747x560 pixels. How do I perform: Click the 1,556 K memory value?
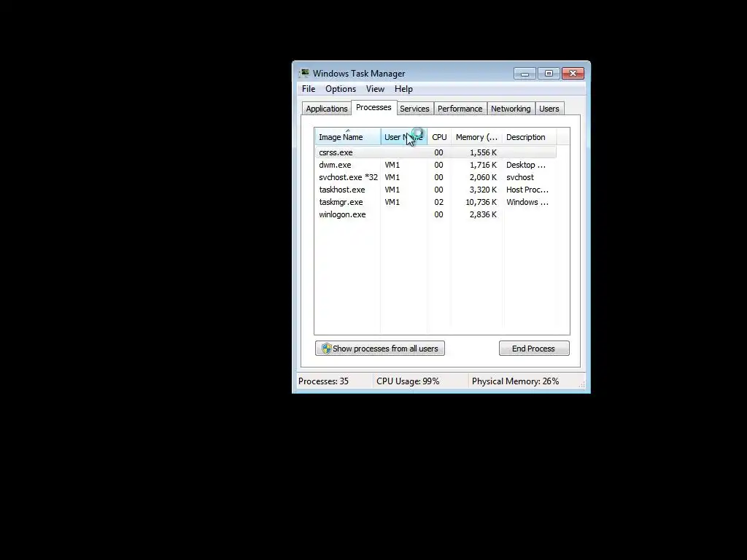pos(483,152)
